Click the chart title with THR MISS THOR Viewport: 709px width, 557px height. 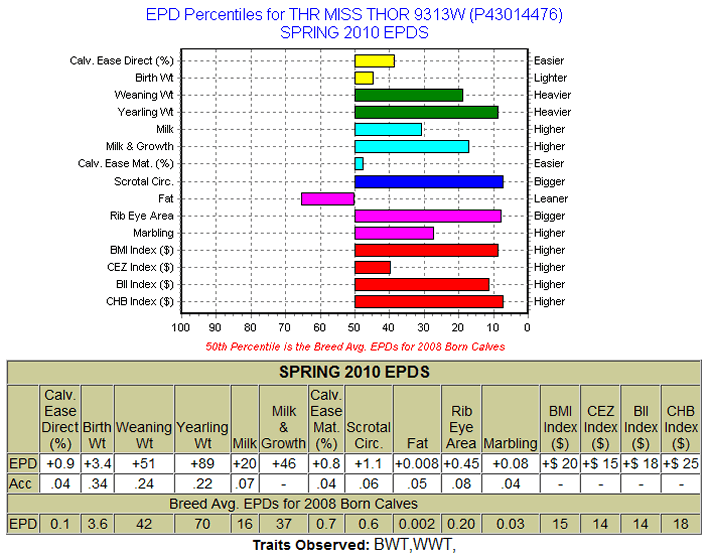(354, 14)
